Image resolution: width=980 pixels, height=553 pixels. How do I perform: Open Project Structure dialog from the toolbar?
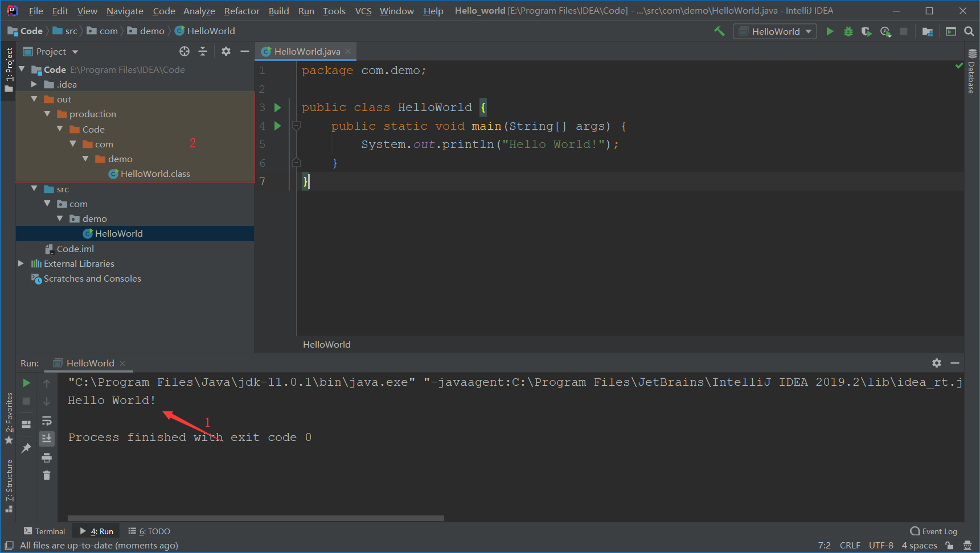coord(928,31)
